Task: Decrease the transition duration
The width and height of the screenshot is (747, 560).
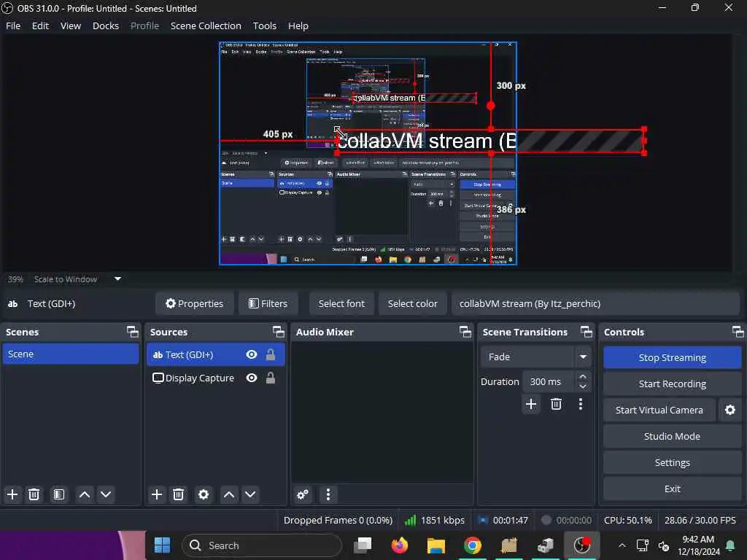Action: 582,386
